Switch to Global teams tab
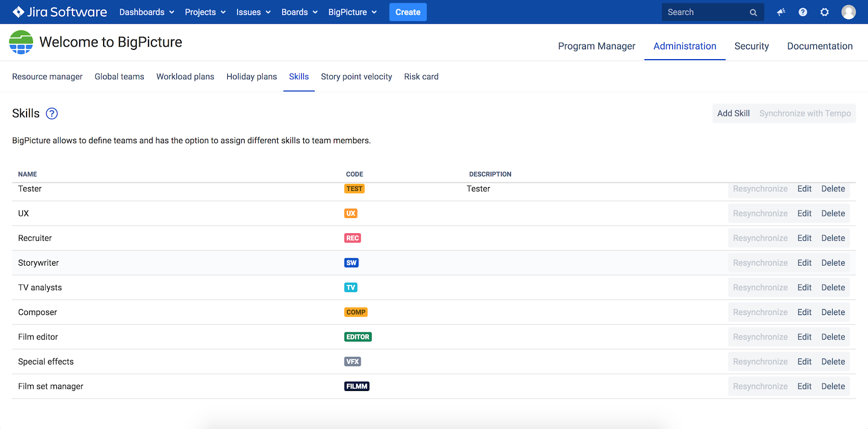This screenshot has width=868, height=429. tap(119, 76)
